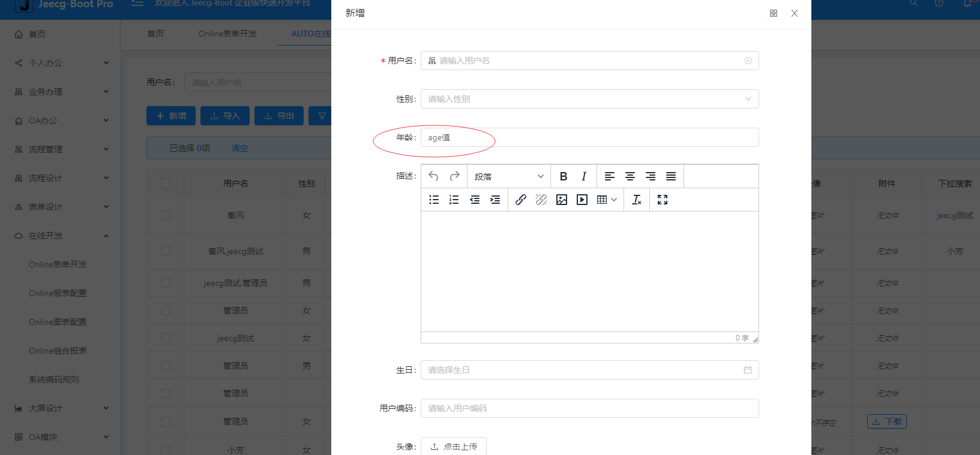The height and width of the screenshot is (455, 980).
Task: Open the 系统编码规则 sidebar item
Action: [x=54, y=379]
